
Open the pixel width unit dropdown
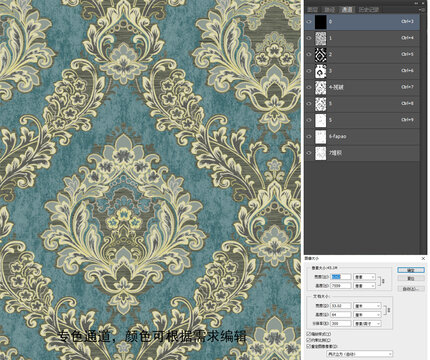click(364, 277)
